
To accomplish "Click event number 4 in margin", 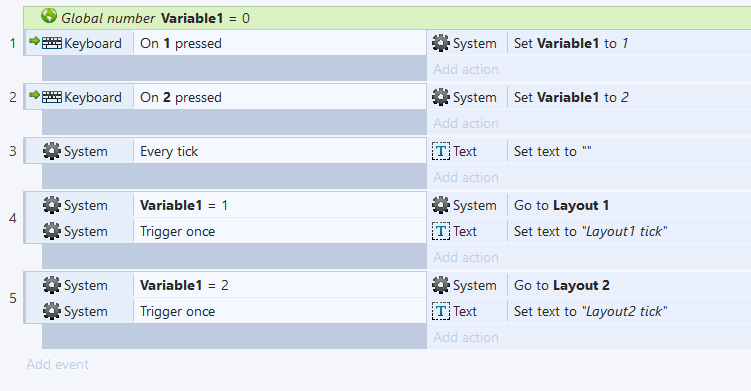I will (13, 218).
